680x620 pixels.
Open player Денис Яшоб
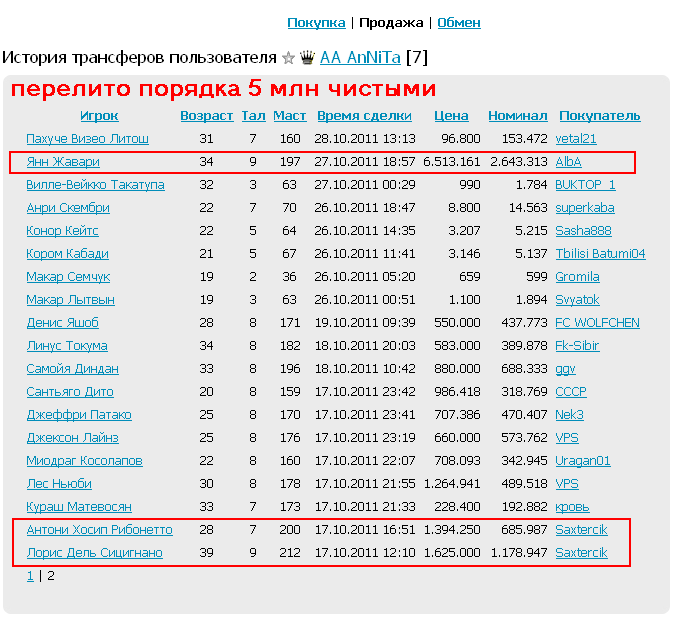point(62,323)
